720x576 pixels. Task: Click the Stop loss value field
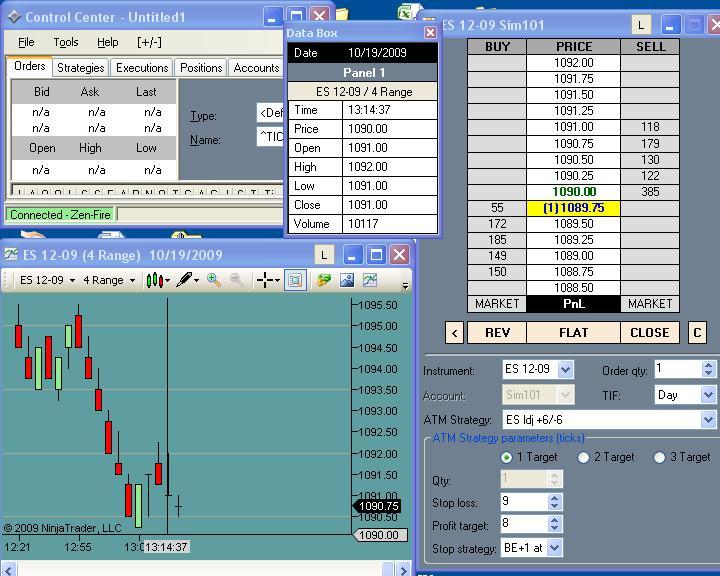coord(524,502)
